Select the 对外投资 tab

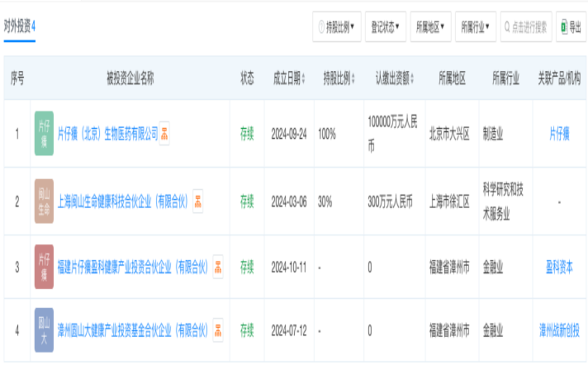point(20,27)
